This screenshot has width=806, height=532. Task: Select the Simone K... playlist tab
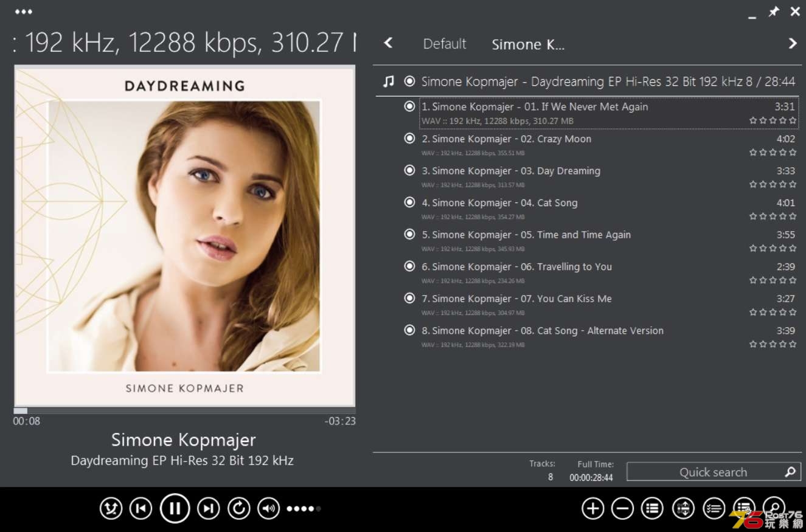click(x=528, y=44)
